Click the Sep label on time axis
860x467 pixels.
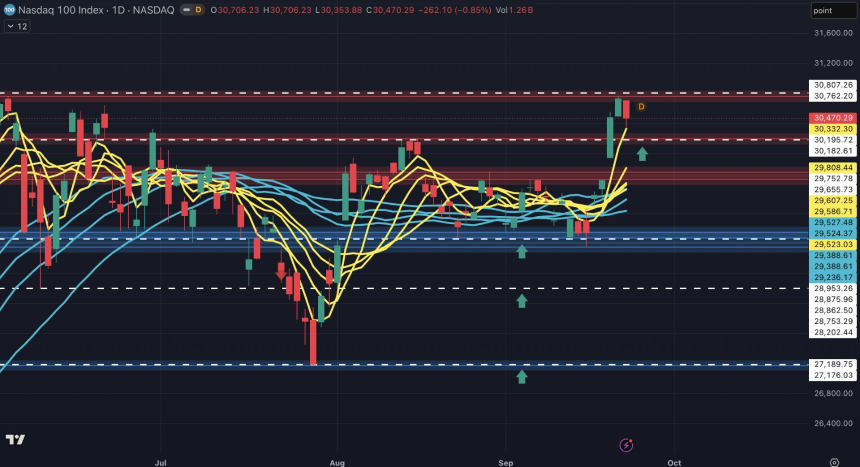click(x=506, y=463)
